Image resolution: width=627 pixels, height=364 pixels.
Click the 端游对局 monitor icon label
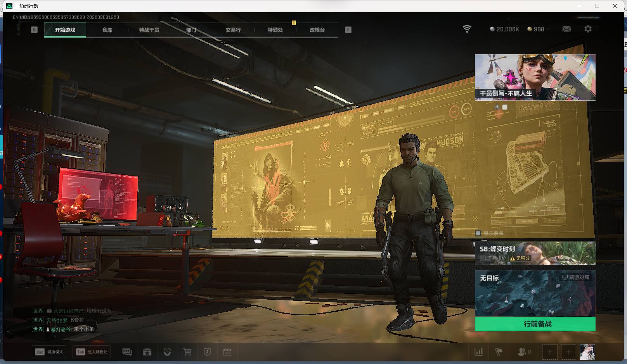(576, 277)
